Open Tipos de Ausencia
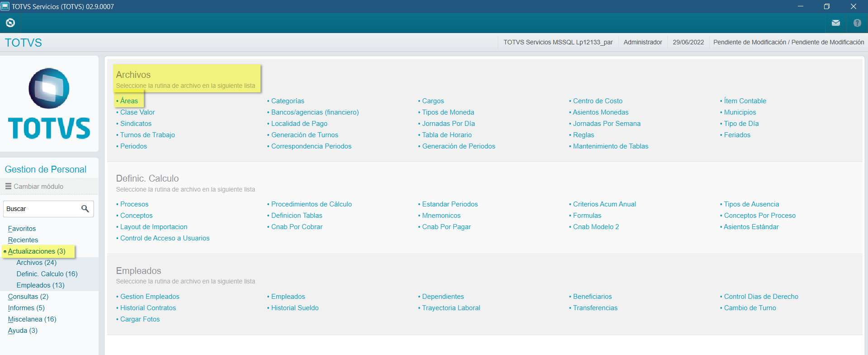The width and height of the screenshot is (868, 355). [751, 204]
